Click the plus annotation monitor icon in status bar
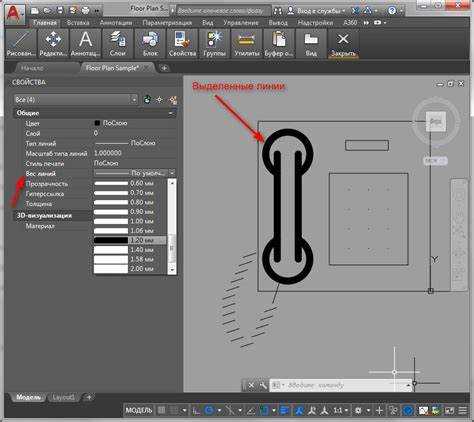The image size is (474, 422). tap(379, 410)
